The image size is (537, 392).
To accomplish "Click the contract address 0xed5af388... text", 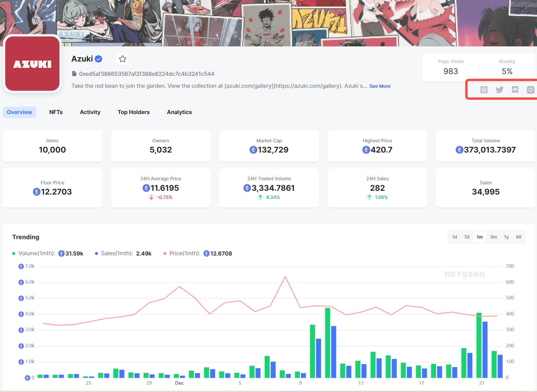I will [147, 74].
